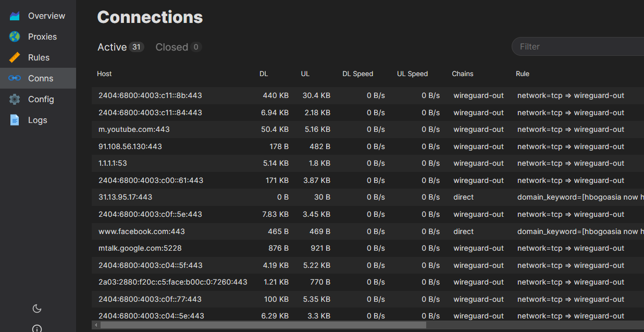Click the chain-link Conns icon
Image resolution: width=644 pixels, height=332 pixels.
tap(14, 78)
